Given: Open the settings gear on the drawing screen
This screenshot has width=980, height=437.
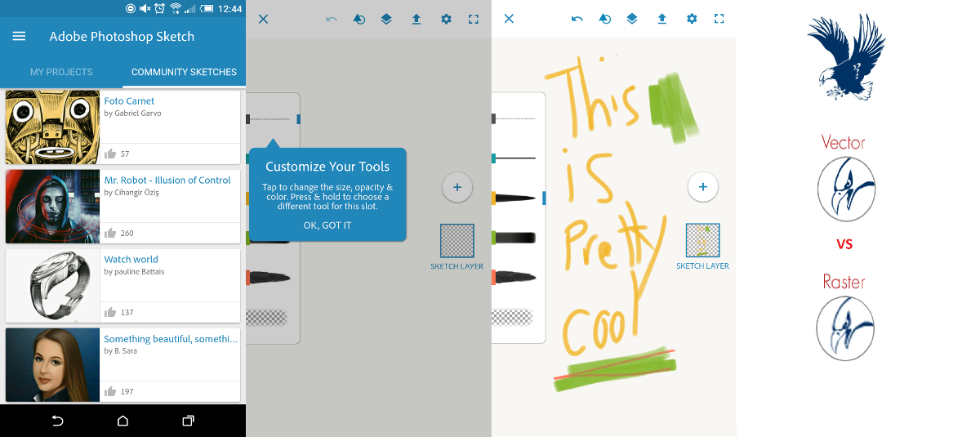Looking at the screenshot, I should click(x=692, y=19).
